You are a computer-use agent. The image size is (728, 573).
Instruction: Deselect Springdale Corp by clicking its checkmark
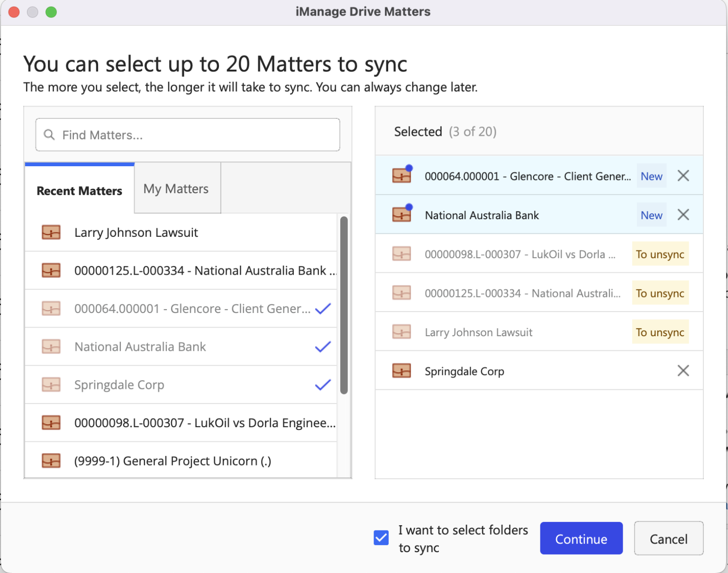coord(322,384)
